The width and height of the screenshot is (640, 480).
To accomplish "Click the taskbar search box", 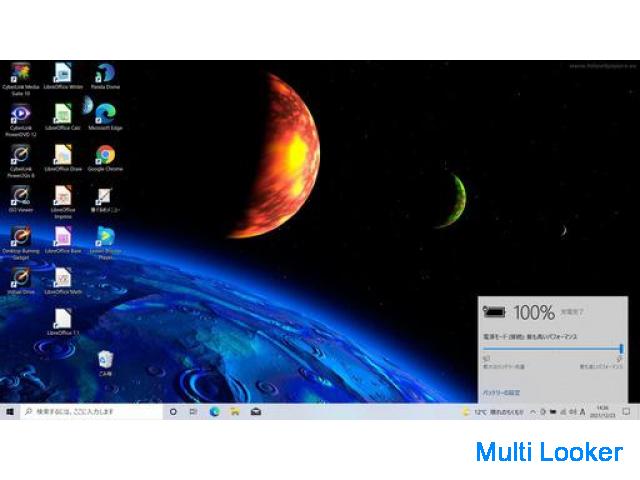I will 90,411.
